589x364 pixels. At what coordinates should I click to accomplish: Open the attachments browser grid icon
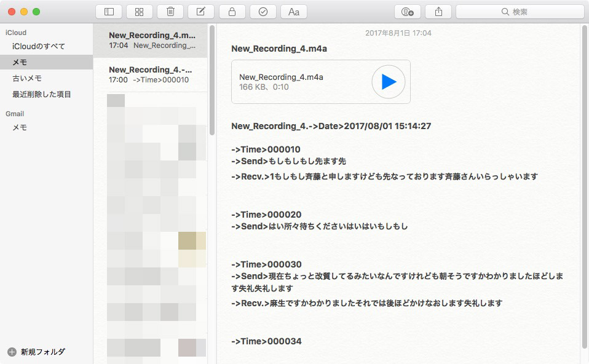[139, 11]
